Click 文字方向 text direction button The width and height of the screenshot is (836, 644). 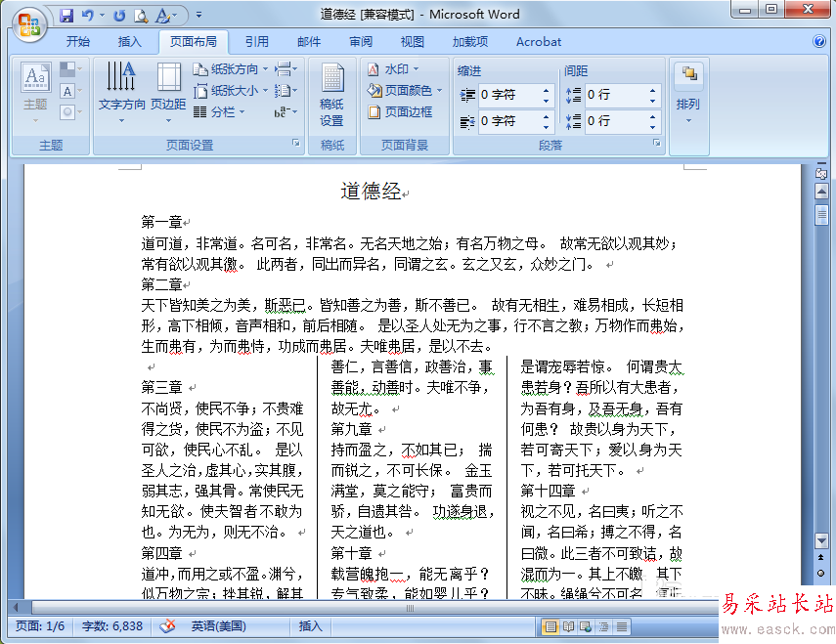pos(121,92)
